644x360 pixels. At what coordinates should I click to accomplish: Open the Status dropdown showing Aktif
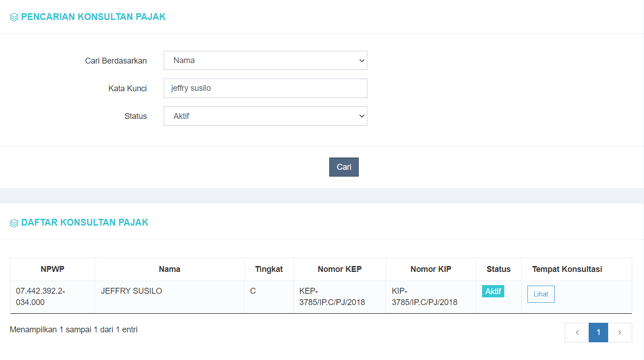point(265,116)
